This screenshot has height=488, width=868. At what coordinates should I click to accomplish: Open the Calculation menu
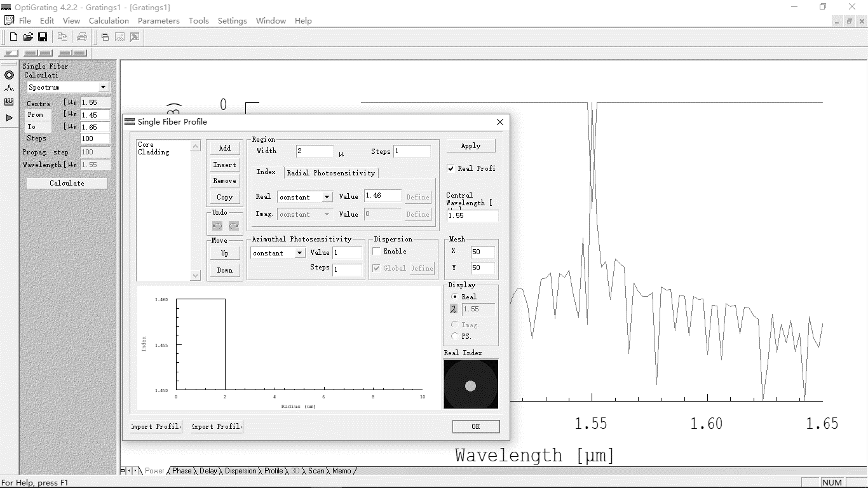click(109, 20)
